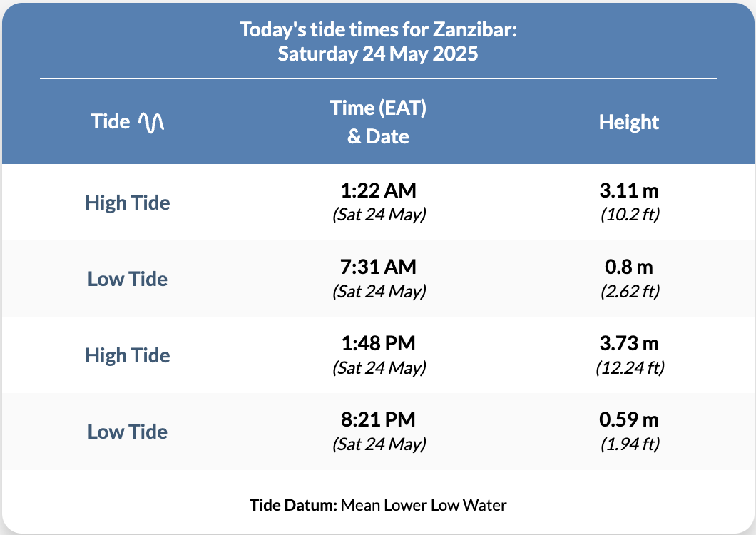The image size is (756, 535).
Task: Click the afternoon High Tide label
Action: pos(128,355)
